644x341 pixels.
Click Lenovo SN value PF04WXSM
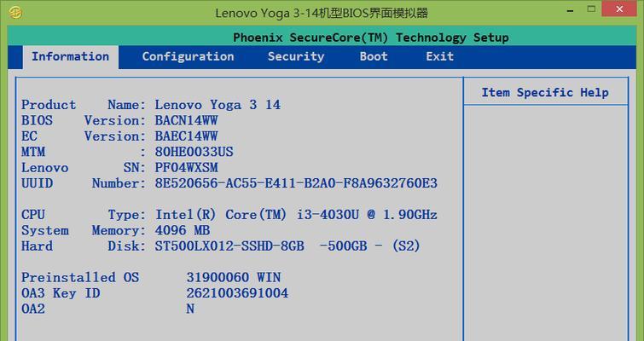click(186, 168)
